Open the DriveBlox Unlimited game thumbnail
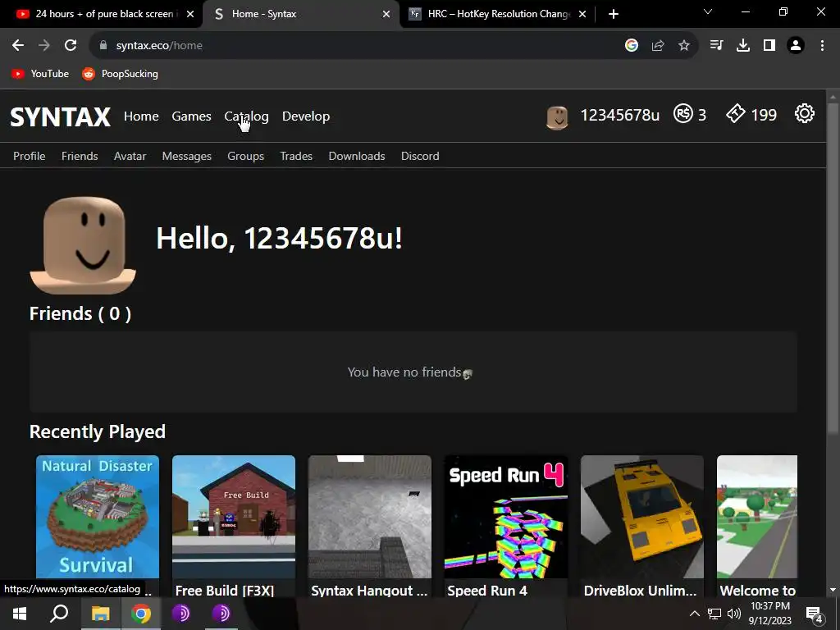840x630 pixels. click(641, 517)
